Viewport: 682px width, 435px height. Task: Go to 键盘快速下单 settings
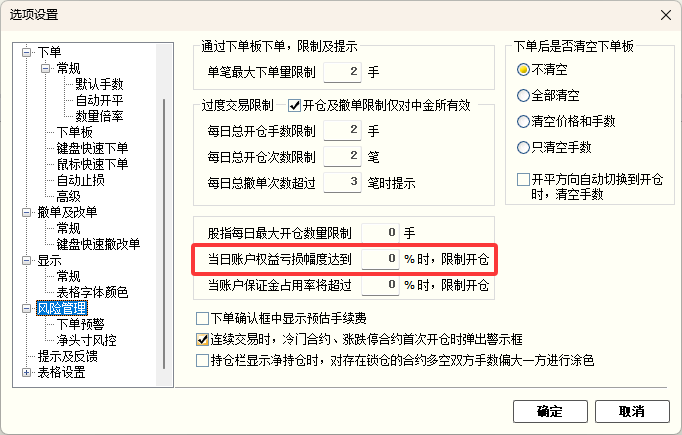pyautogui.click(x=92, y=148)
